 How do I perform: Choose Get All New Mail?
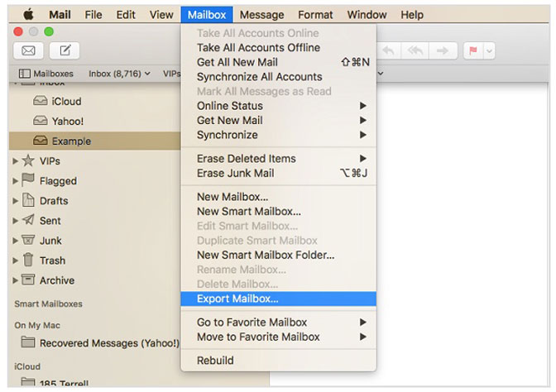click(x=278, y=62)
